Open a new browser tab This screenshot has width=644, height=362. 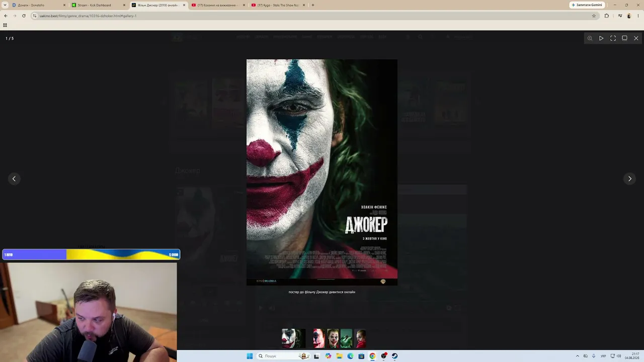313,5
